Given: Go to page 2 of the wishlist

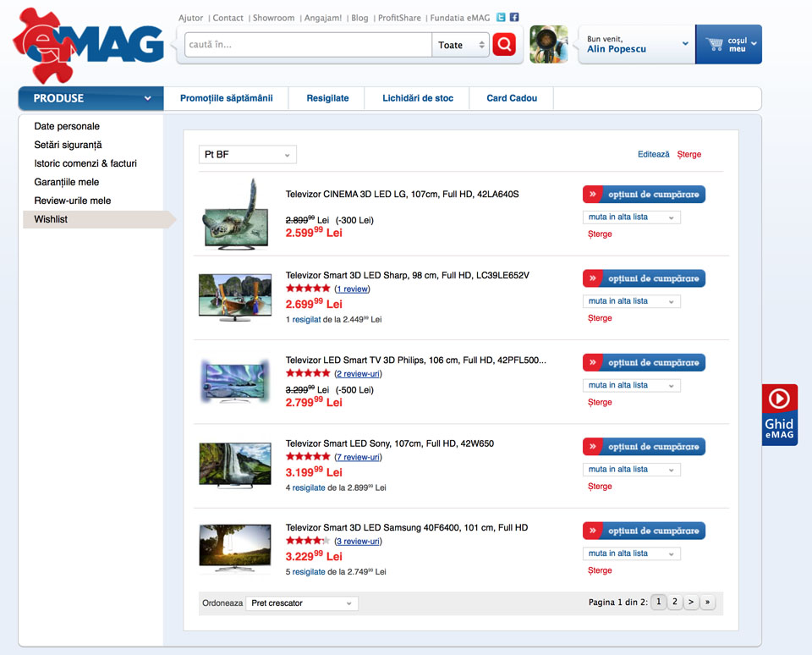Looking at the screenshot, I should pyautogui.click(x=675, y=603).
